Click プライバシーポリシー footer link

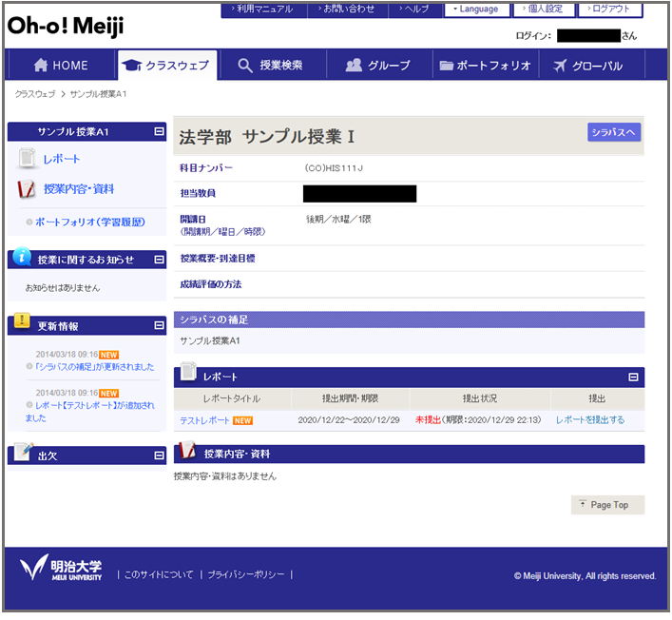tap(246, 574)
